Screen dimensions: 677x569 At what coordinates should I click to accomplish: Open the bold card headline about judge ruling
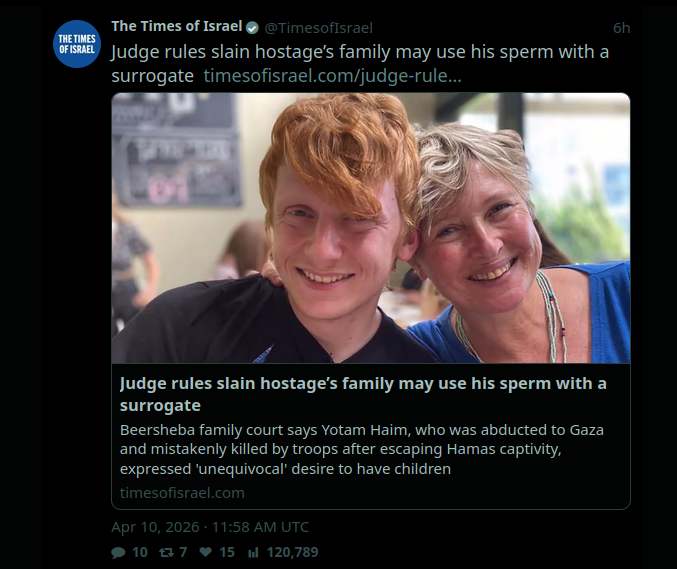click(362, 394)
